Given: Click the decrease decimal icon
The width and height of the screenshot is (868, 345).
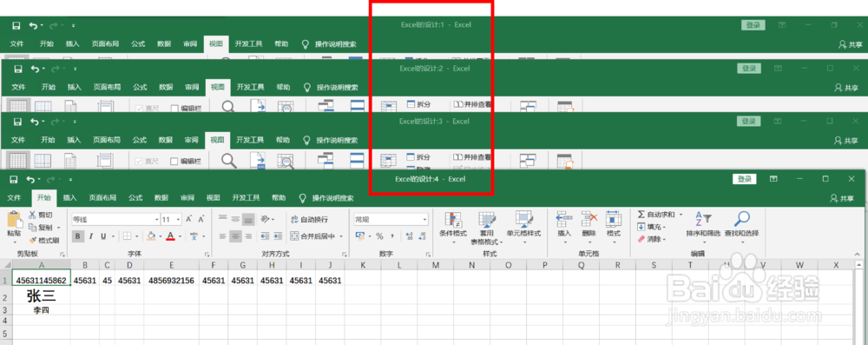Looking at the screenshot, I should click(x=423, y=236).
